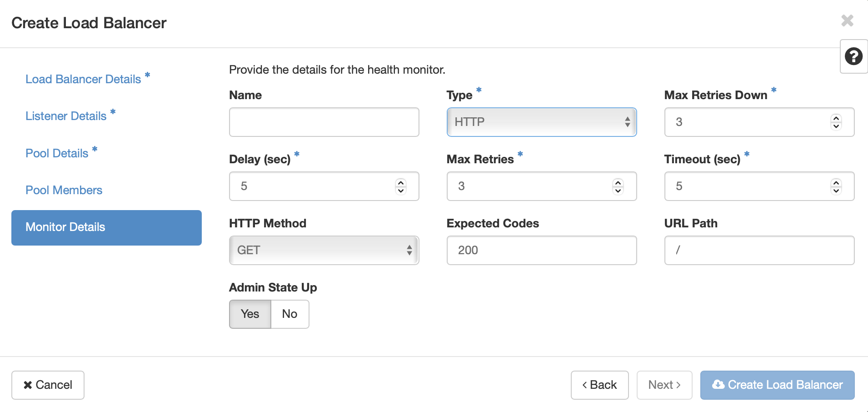Set Admin State Up to Yes
This screenshot has height=412, width=868.
tap(250, 314)
